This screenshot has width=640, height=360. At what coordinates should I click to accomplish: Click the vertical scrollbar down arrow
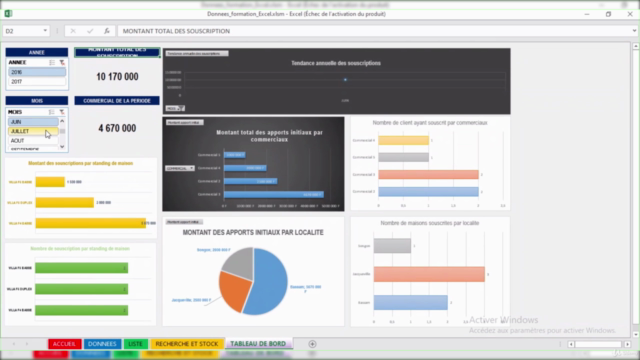pos(636,334)
